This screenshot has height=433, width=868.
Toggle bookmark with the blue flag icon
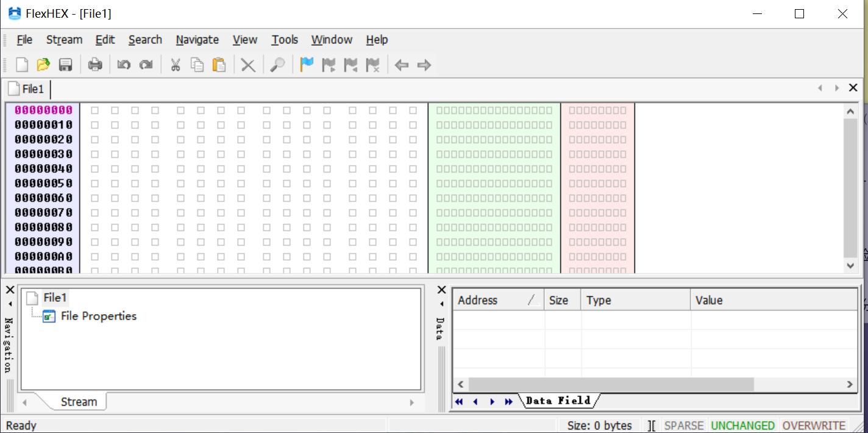point(307,65)
